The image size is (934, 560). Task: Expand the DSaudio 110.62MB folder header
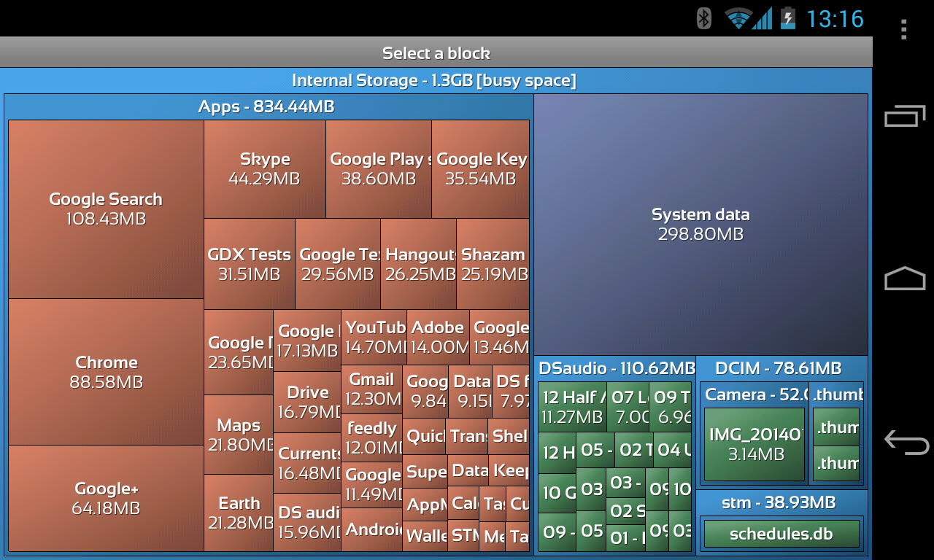[616, 368]
